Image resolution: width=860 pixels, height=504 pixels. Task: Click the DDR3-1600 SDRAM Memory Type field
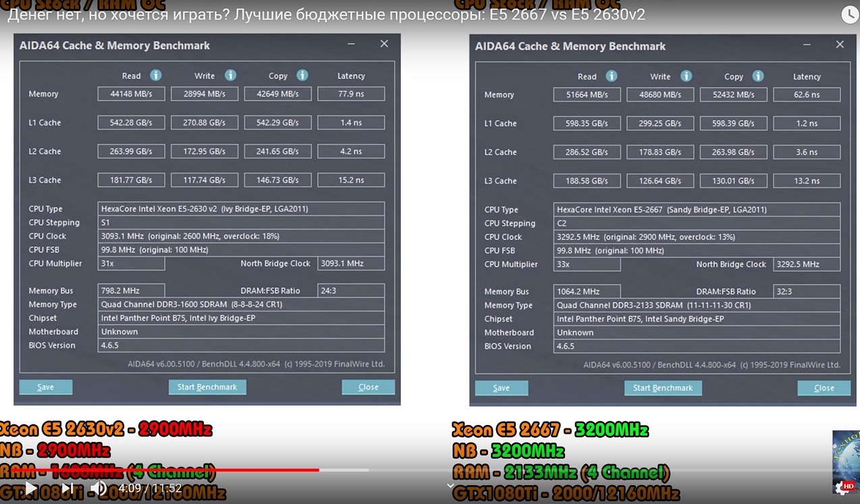(242, 304)
